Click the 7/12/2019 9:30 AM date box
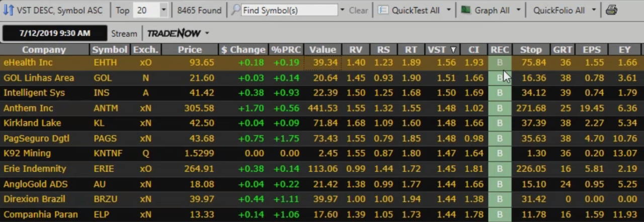 (x=55, y=33)
